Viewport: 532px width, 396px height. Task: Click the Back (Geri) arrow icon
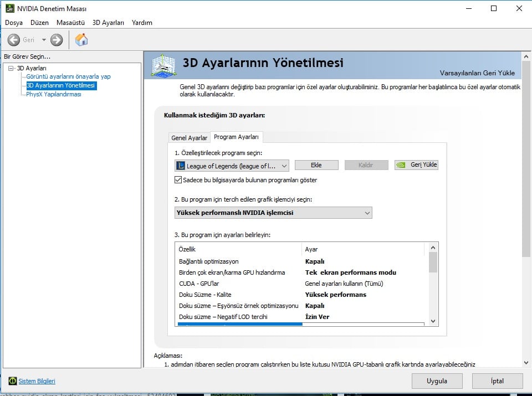click(13, 40)
